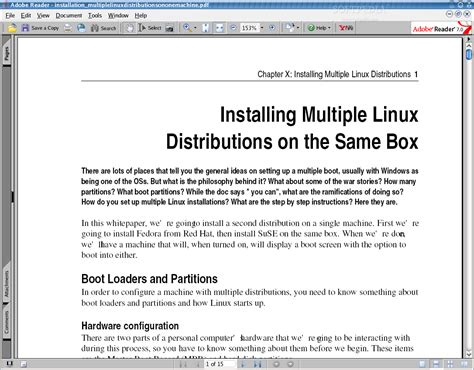Open the Tools menu
Viewport: 474px width, 370px height.
point(95,15)
